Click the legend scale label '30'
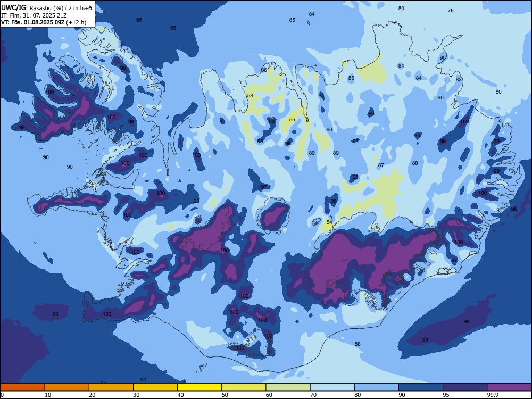Viewport: 532px width, 399px height. tap(136, 395)
